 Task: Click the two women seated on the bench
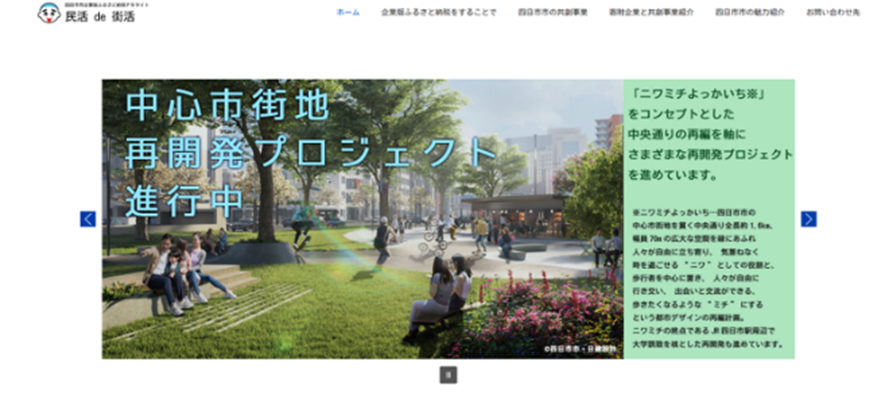click(443, 293)
